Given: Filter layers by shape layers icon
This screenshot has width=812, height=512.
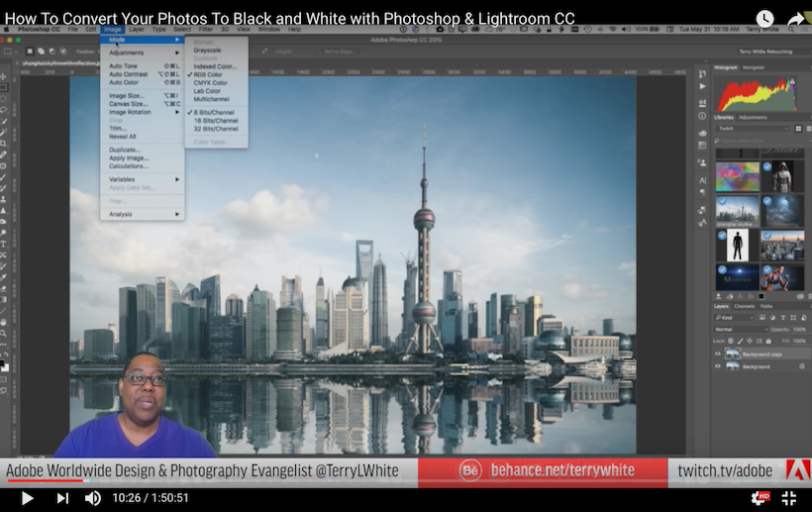Looking at the screenshot, I should 793,317.
